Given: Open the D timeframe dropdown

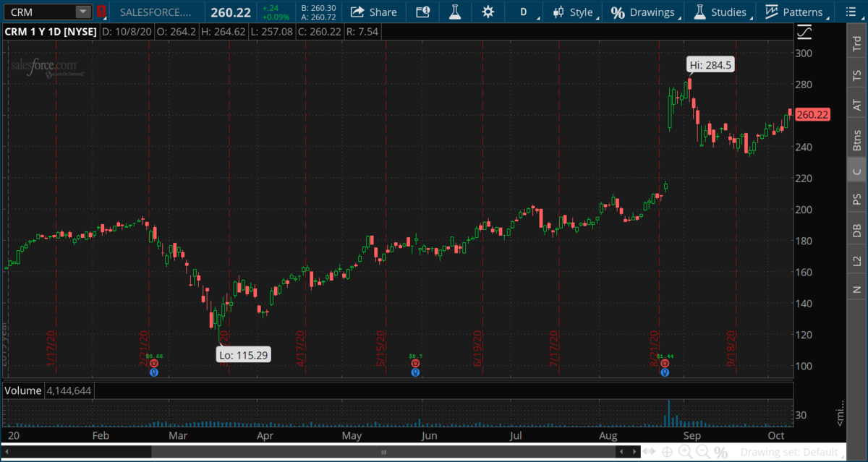Looking at the screenshot, I should coord(524,12).
